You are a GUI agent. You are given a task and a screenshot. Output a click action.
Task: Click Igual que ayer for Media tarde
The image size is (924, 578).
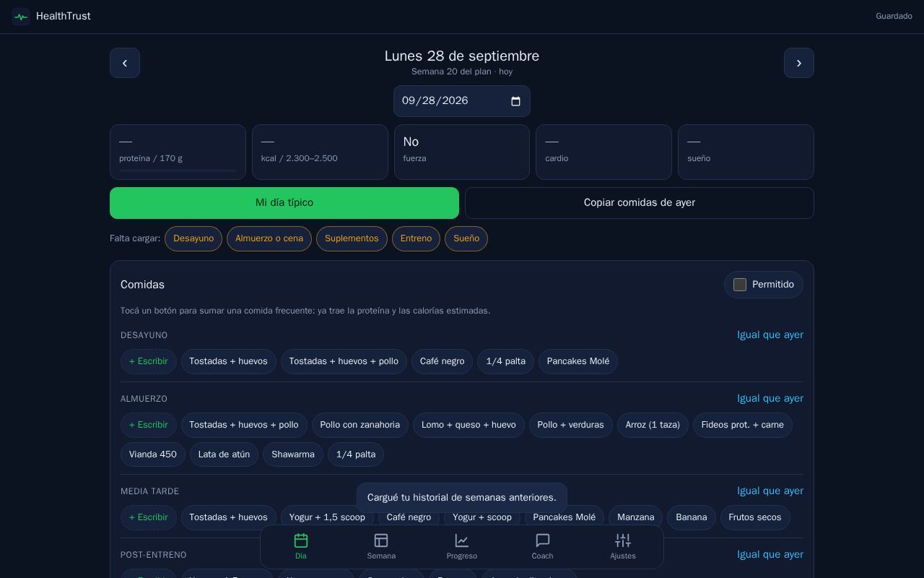pos(770,491)
